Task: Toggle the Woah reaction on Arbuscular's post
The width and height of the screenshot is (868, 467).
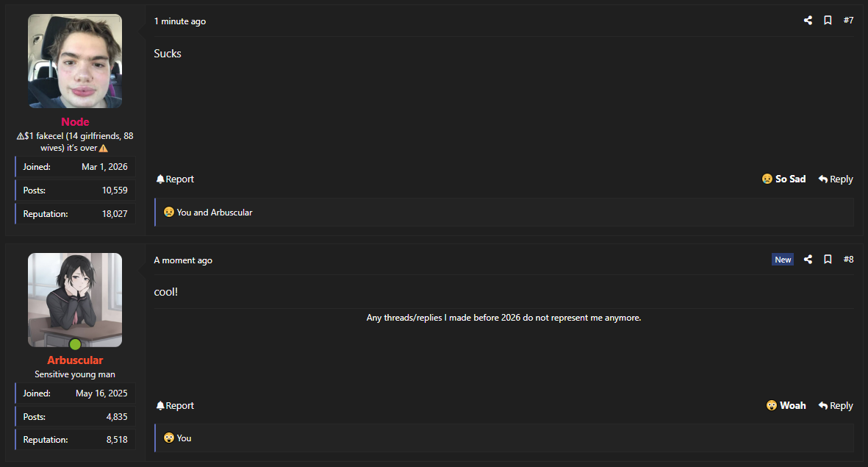Action: click(786, 405)
